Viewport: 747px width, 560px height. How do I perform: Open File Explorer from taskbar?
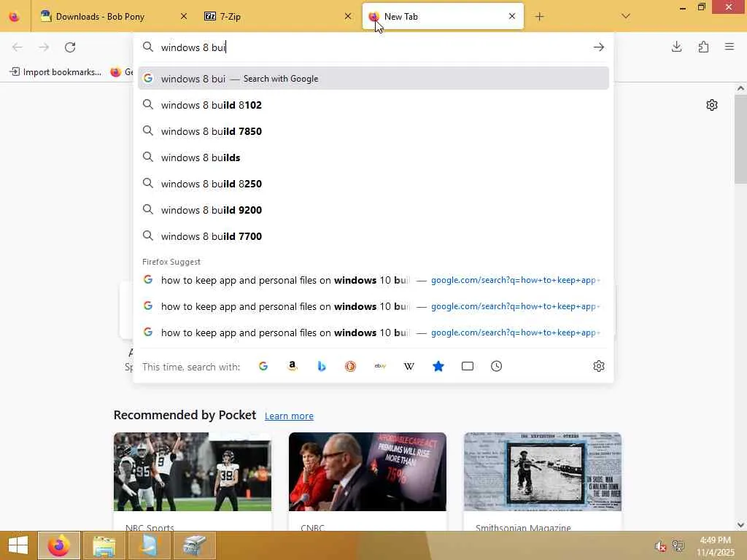coord(104,545)
